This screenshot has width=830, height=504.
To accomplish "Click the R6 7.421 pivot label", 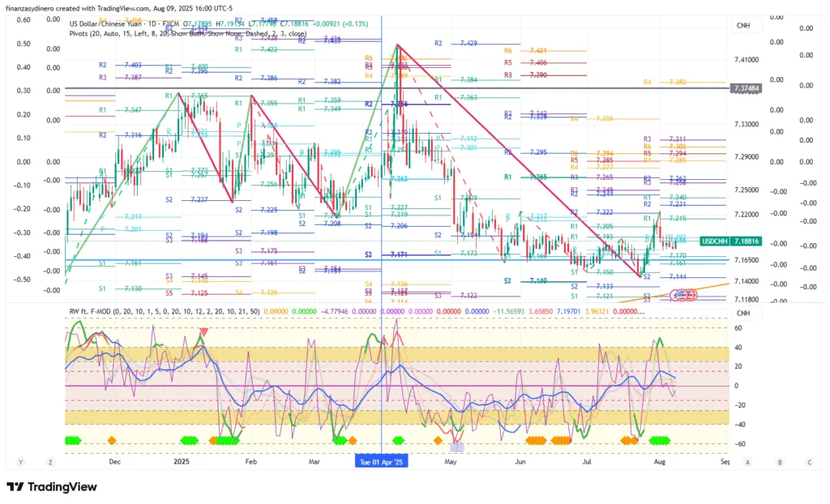I will pos(525,51).
